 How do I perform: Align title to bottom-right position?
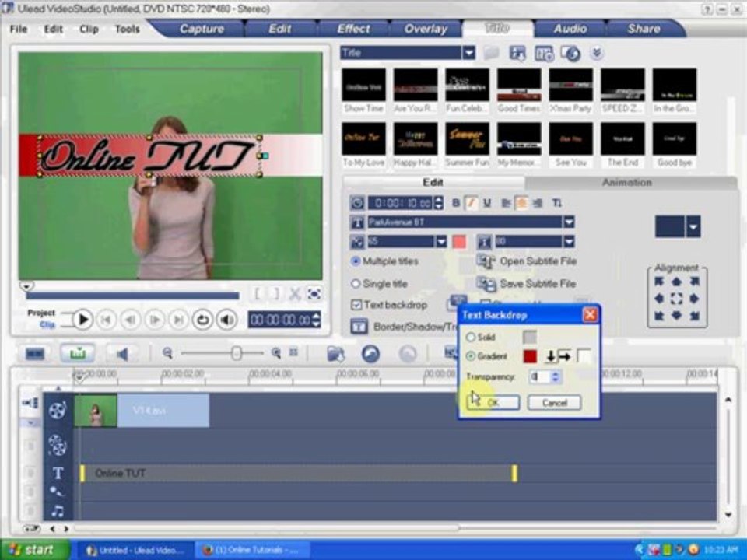click(x=694, y=315)
